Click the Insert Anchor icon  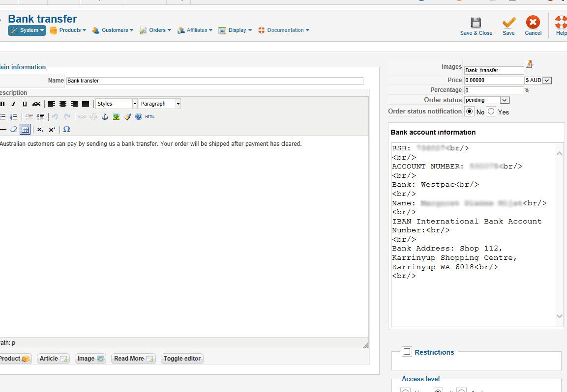click(104, 117)
